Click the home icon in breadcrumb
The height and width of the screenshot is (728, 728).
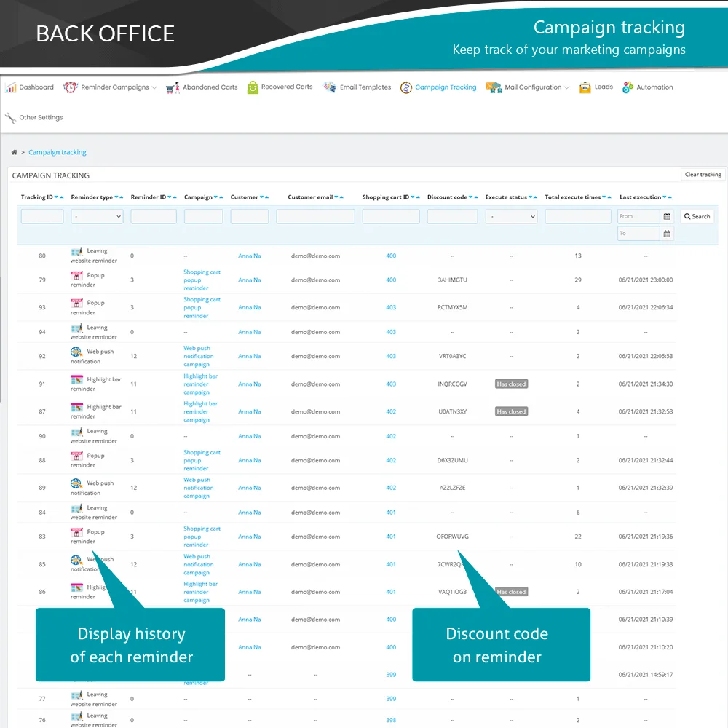[15, 153]
